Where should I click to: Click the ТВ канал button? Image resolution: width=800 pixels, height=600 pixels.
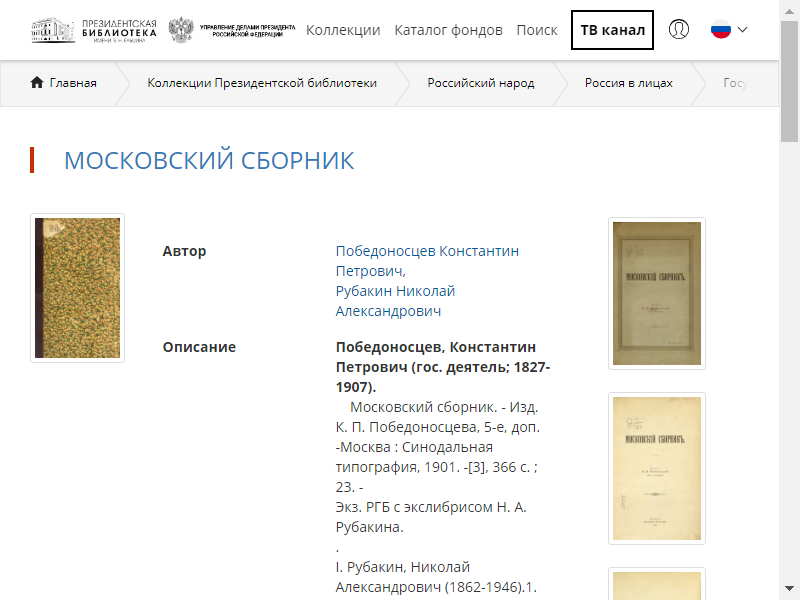(x=612, y=30)
